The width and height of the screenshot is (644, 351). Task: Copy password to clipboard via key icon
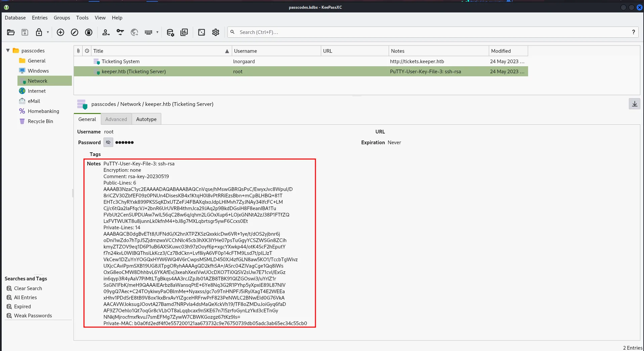point(120,32)
